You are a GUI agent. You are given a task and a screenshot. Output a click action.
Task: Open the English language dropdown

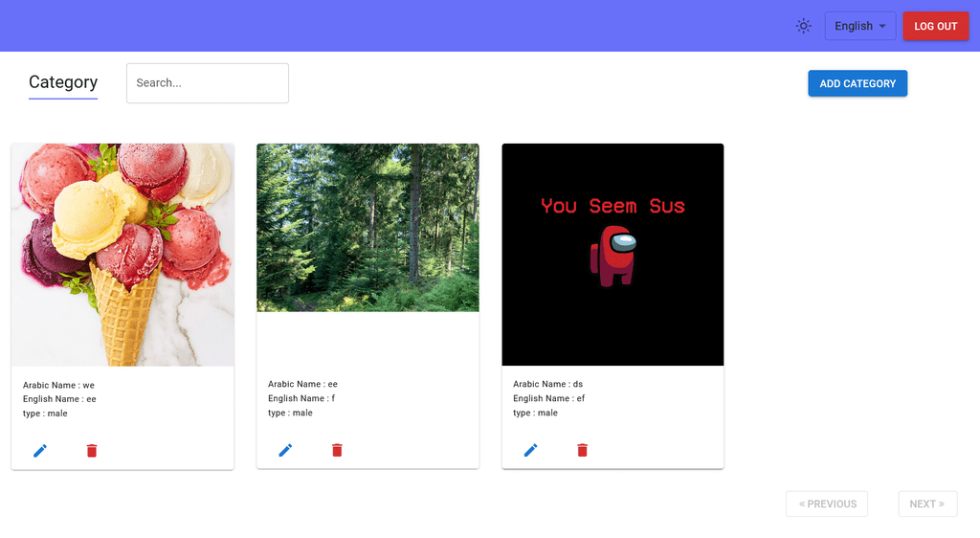coord(860,26)
